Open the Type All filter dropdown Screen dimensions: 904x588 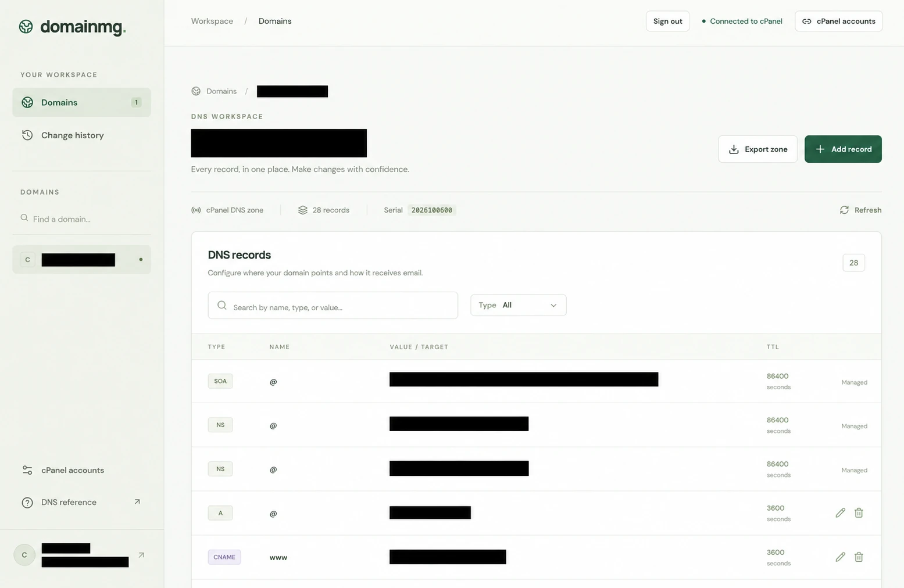519,306
